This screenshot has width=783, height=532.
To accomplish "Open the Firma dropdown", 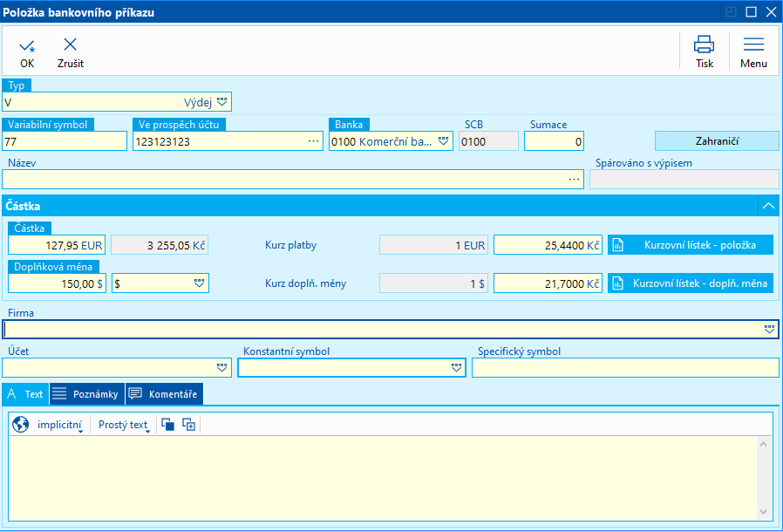I will (769, 330).
